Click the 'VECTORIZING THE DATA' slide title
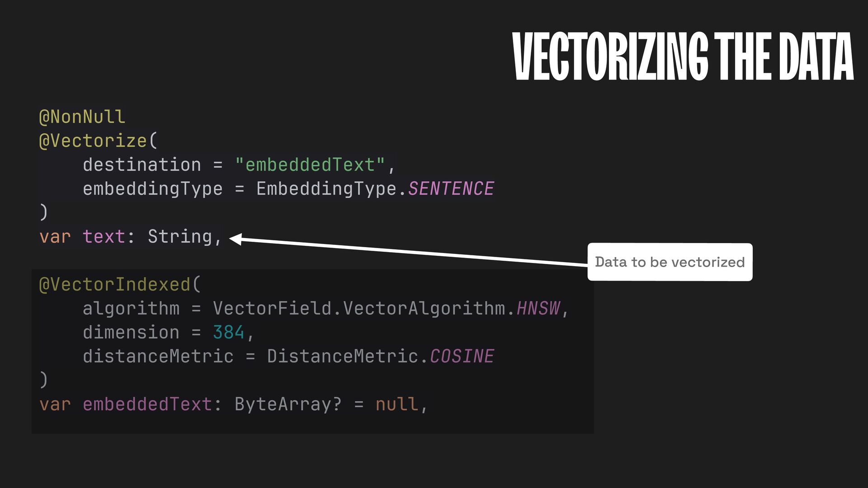 click(683, 56)
